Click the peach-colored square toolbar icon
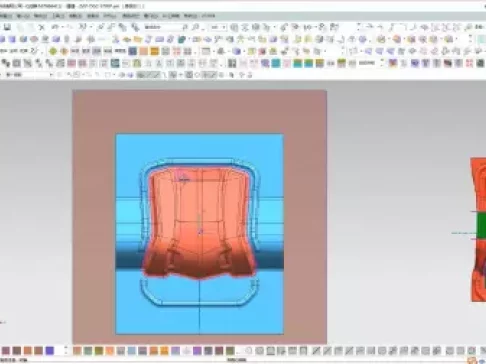 [x=144, y=51]
